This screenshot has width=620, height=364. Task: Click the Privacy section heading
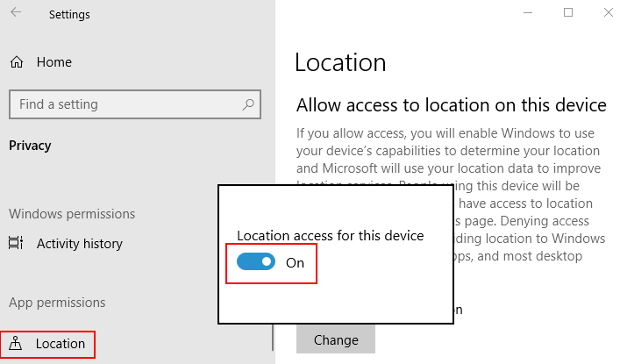coord(30,146)
